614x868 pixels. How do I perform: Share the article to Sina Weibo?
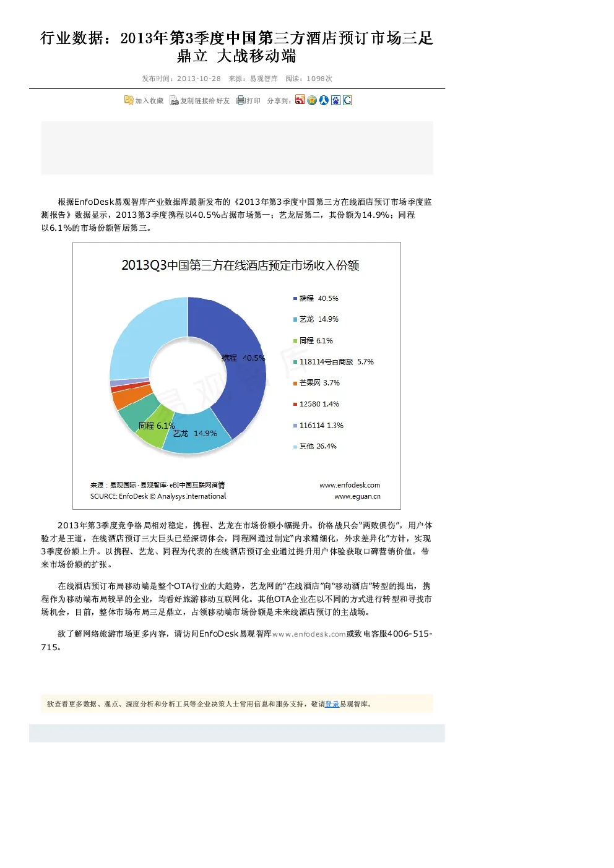tap(300, 100)
